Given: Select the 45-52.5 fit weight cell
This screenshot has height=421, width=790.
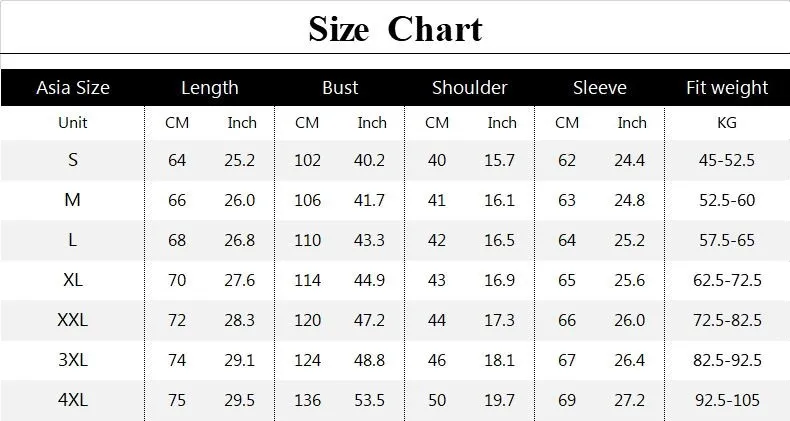Looking at the screenshot, I should (727, 160).
